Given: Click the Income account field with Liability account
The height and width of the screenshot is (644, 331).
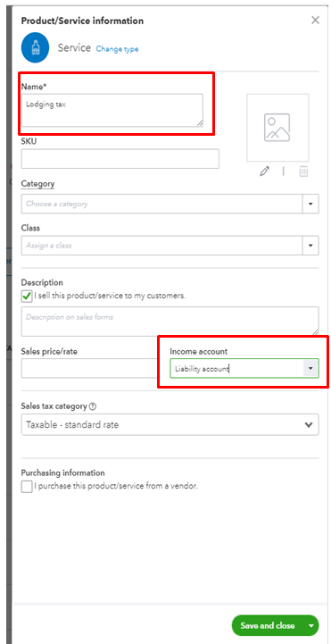Looking at the screenshot, I should coord(236,368).
